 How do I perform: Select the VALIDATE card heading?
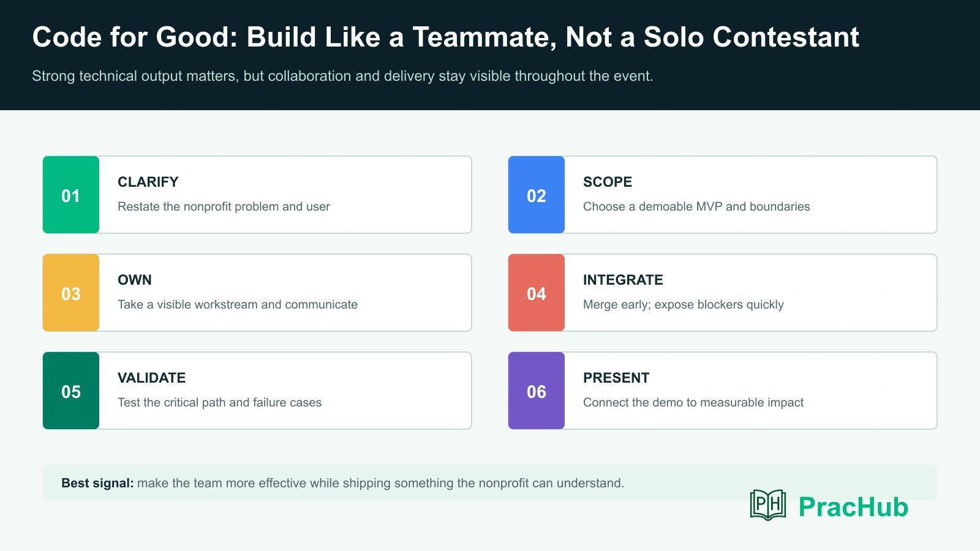tap(152, 378)
